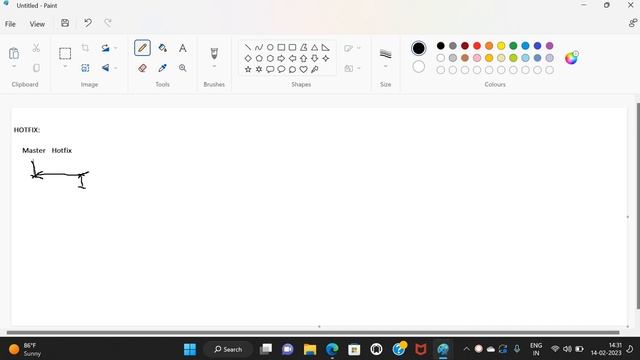Open Rotate dropdown arrow
Image resolution: width=640 pixels, height=360 pixels.
click(x=116, y=48)
